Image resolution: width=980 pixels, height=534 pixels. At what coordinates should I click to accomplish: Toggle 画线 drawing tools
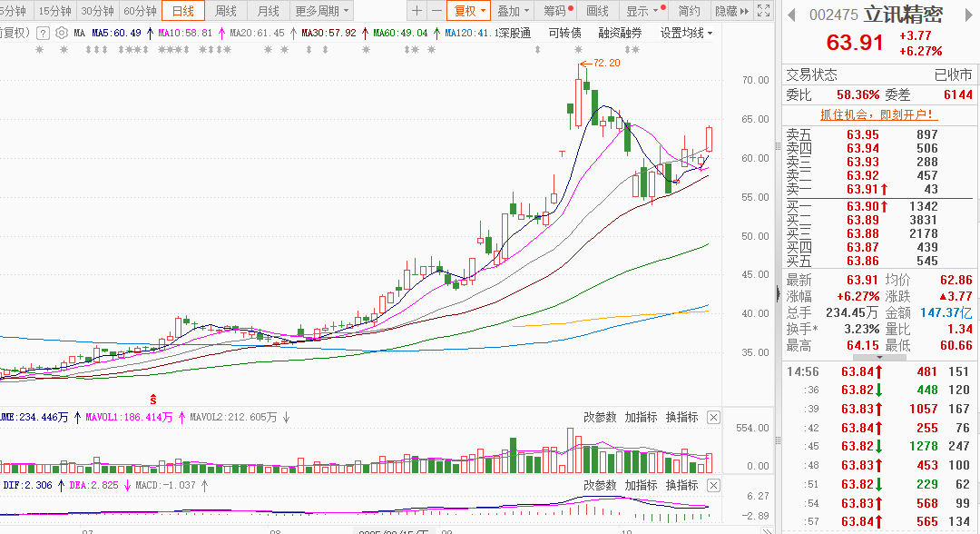[597, 11]
